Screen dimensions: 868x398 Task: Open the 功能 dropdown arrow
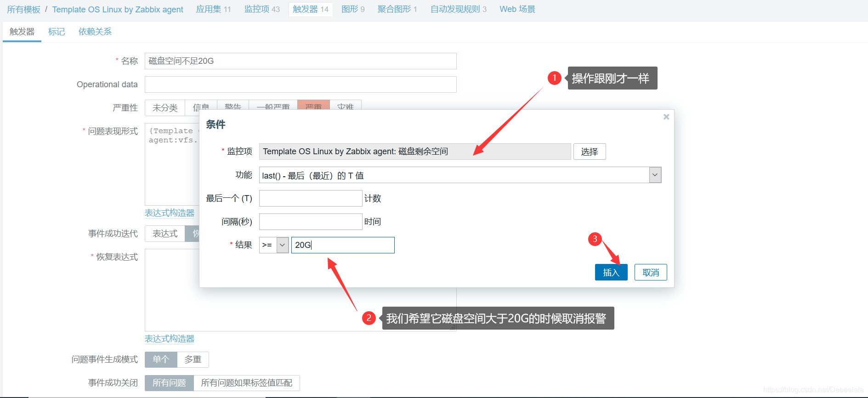point(655,175)
